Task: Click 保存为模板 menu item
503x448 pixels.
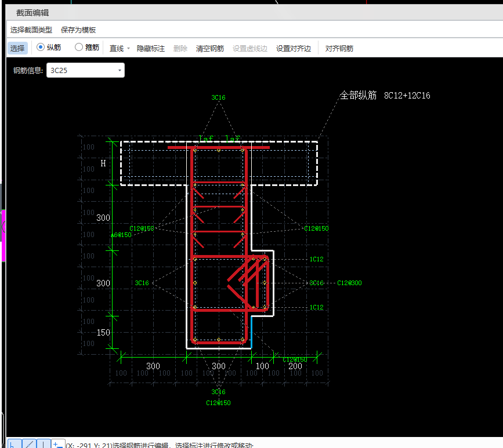Action: [x=78, y=30]
